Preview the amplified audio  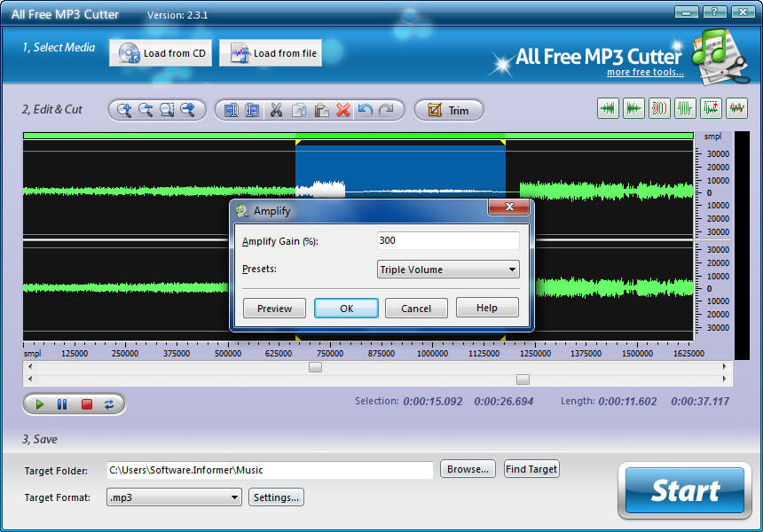pyautogui.click(x=274, y=308)
